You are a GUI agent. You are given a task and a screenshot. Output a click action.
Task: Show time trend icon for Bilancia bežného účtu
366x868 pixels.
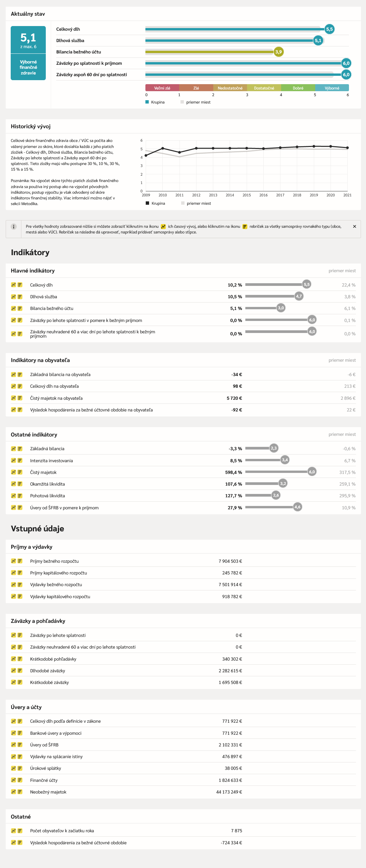[13, 308]
